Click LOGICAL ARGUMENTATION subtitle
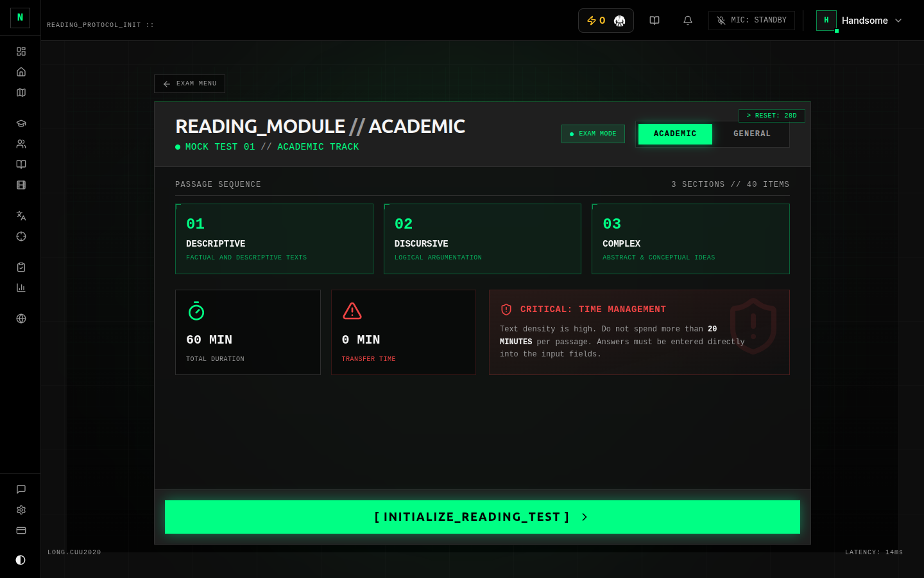Image resolution: width=924 pixels, height=578 pixels. [x=438, y=258]
